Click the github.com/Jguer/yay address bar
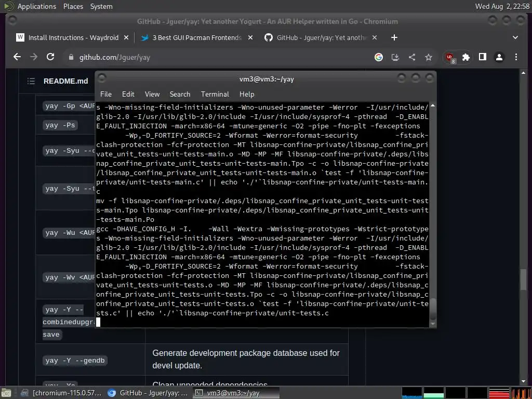Viewport: 532px width, 399px height. 217,57
